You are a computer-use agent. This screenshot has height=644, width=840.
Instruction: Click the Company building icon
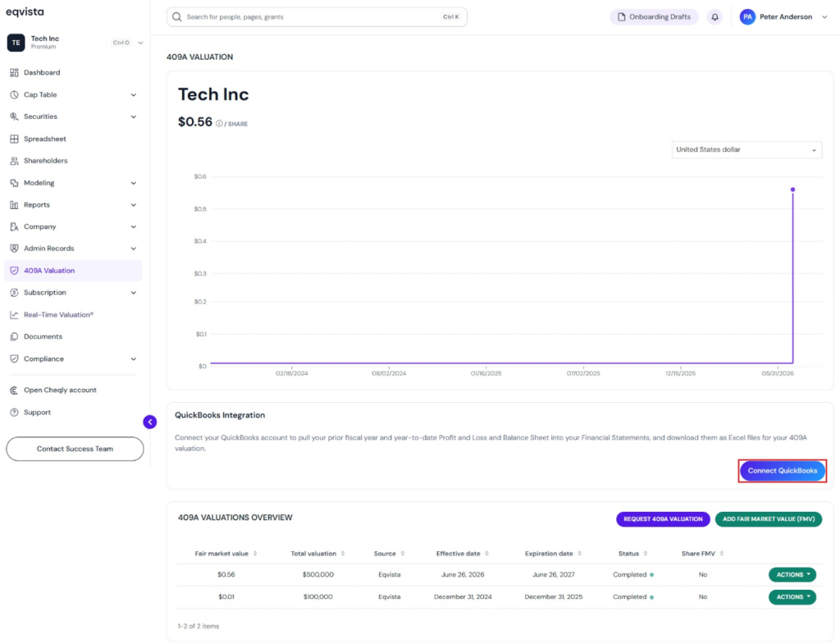14,226
